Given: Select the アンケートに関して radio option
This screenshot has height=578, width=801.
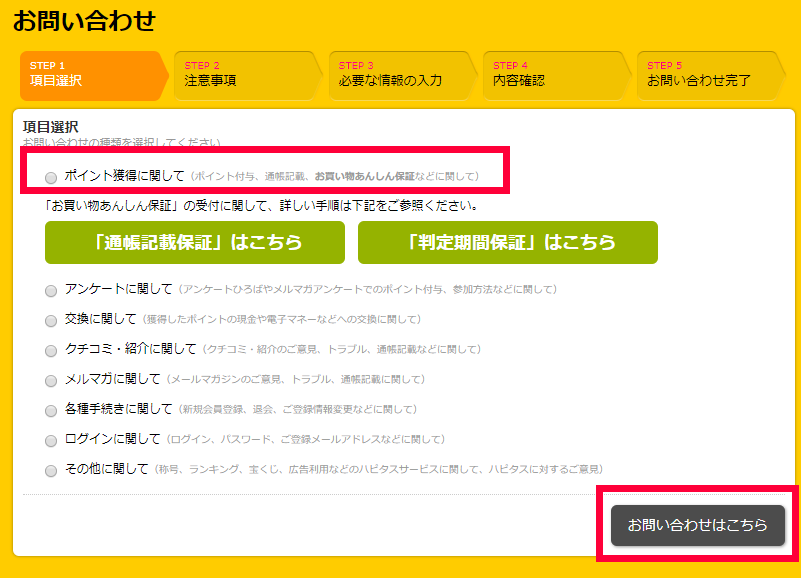Looking at the screenshot, I should coord(51,291).
